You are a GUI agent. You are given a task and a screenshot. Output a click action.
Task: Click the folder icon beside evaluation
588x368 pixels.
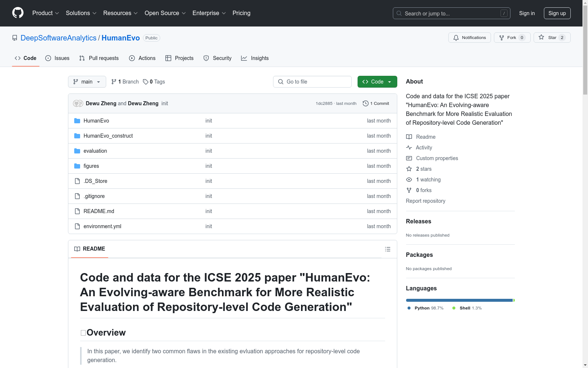[77, 151]
